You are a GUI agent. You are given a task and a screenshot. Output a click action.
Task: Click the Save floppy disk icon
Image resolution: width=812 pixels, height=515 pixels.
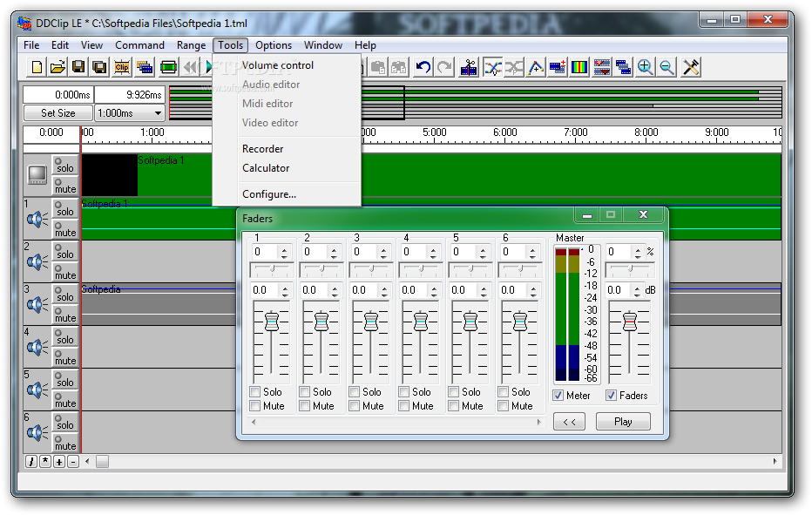(78, 67)
